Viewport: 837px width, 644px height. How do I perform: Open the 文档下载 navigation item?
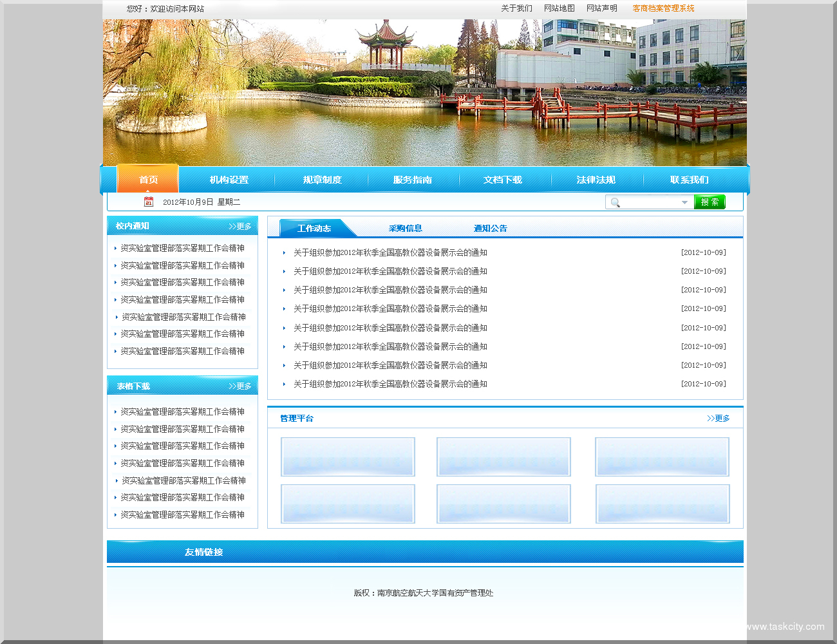pyautogui.click(x=502, y=180)
